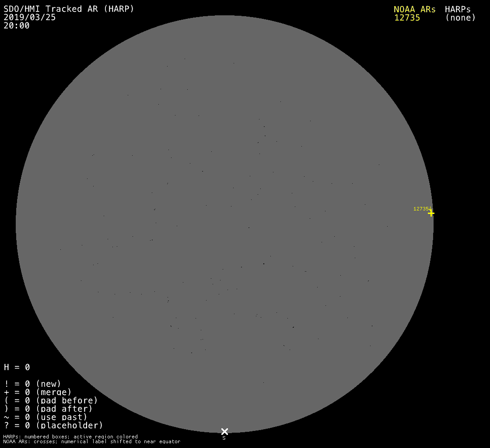Viewport: 490px width, 448px height.
Task: Click the 2019/03/25 date text
Action: 30,17
